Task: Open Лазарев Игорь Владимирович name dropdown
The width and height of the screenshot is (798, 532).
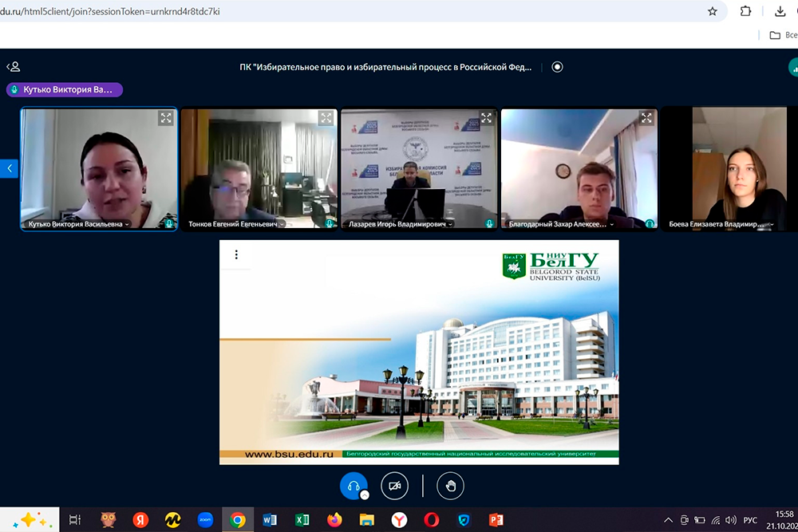Action: point(401,224)
